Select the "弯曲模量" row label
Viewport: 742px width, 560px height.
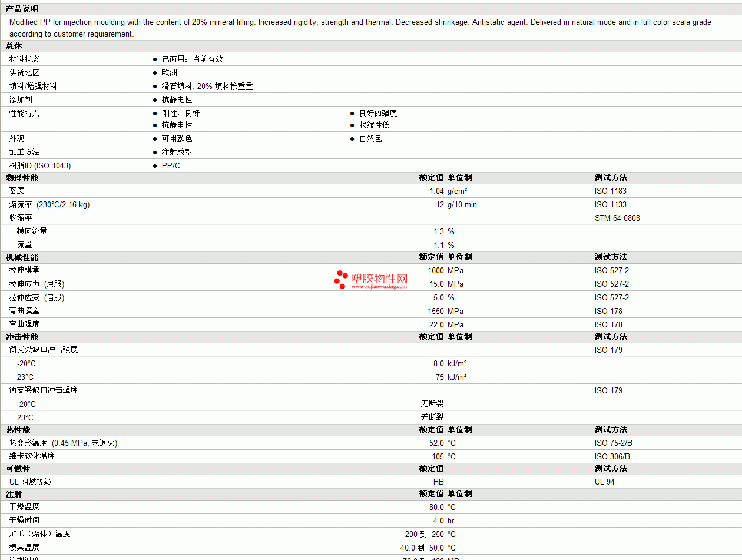[x=25, y=310]
